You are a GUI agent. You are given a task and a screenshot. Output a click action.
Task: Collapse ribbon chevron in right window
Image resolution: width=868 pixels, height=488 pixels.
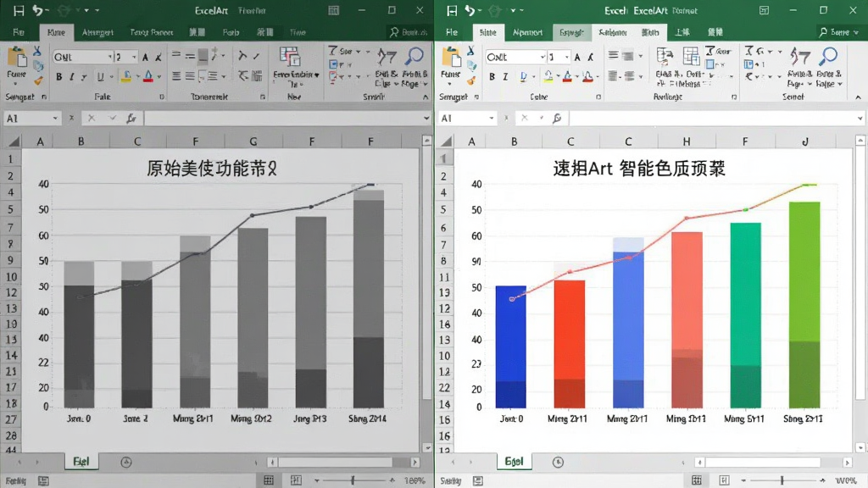[x=858, y=97]
